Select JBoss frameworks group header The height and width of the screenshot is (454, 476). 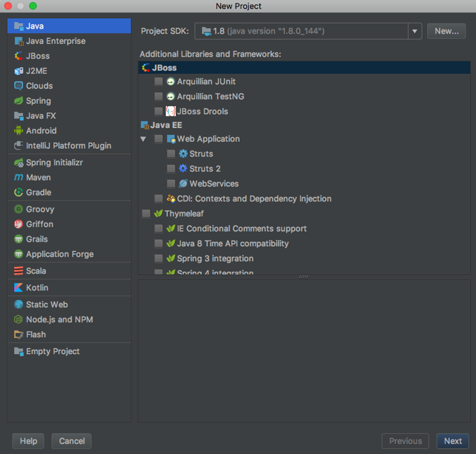pyautogui.click(x=304, y=68)
